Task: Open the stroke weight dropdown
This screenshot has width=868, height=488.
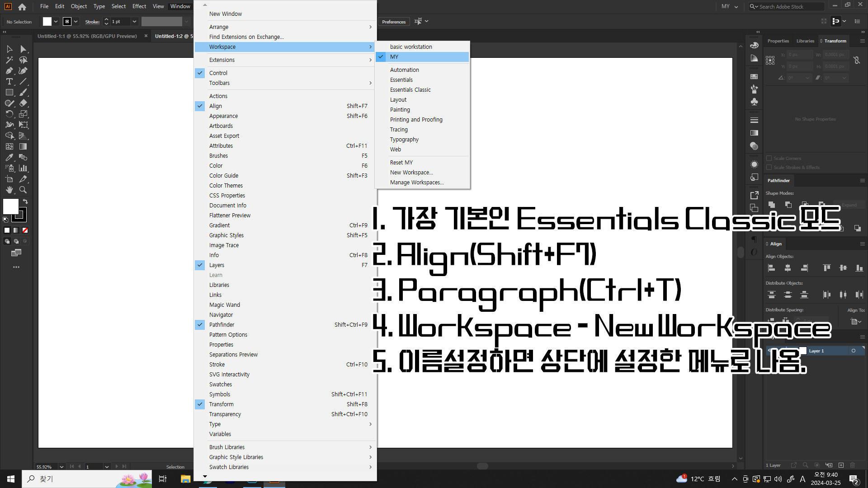Action: [134, 22]
